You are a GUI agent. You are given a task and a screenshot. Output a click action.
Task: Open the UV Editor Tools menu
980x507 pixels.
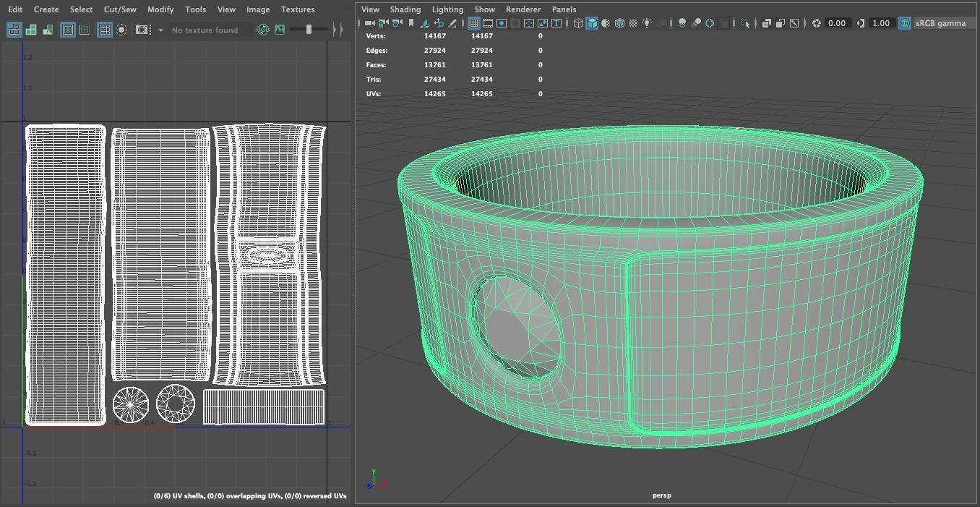(x=195, y=9)
